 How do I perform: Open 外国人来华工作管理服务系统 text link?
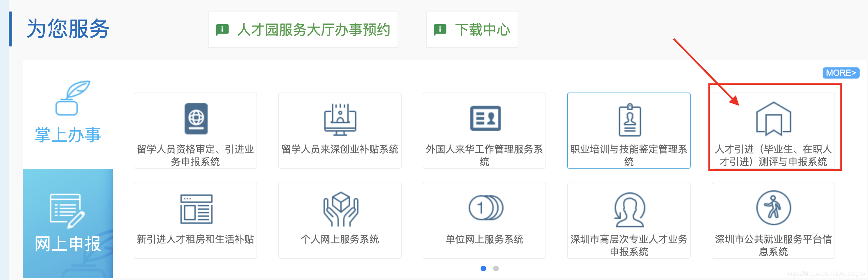tap(484, 155)
